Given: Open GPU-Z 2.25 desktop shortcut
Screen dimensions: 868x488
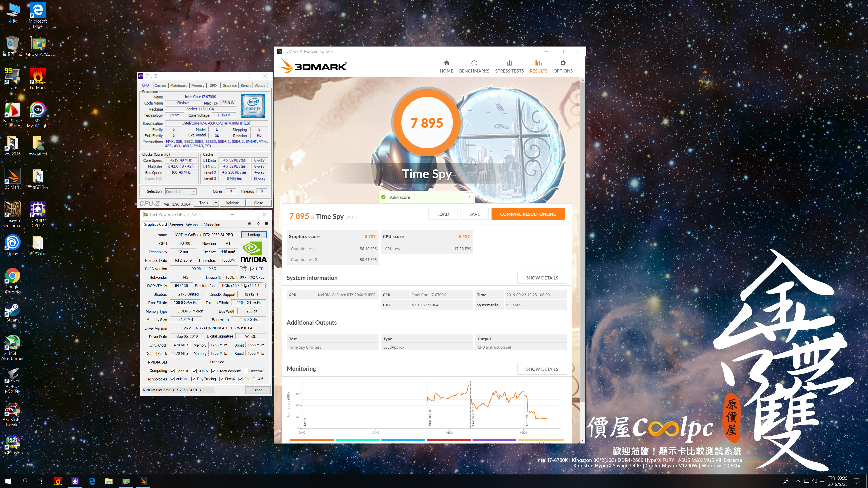Looking at the screenshot, I should [38, 46].
